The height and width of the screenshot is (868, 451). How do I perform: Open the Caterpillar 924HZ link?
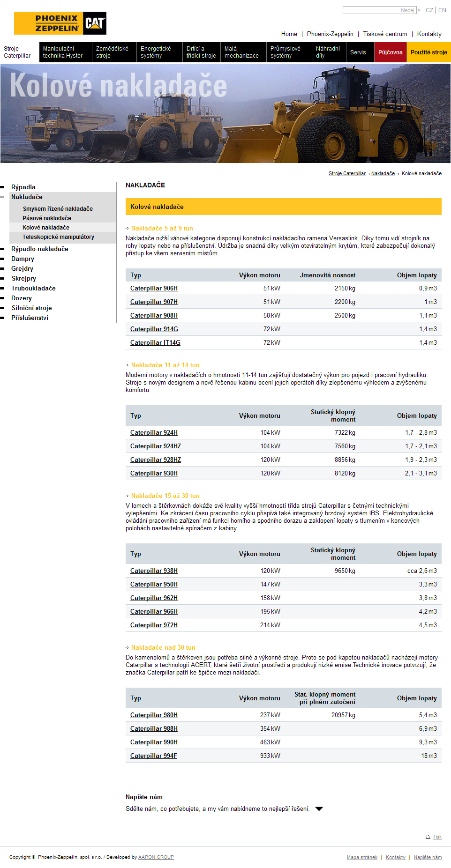156,446
